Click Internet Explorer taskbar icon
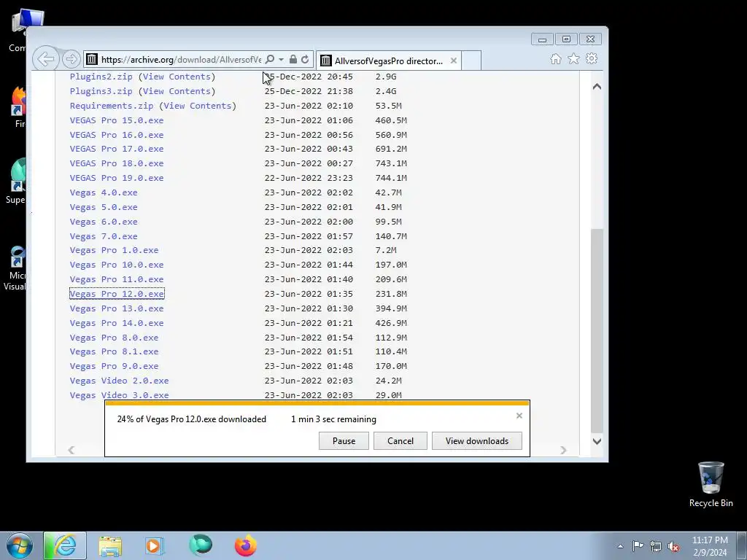This screenshot has height=560, width=747. coord(65,545)
